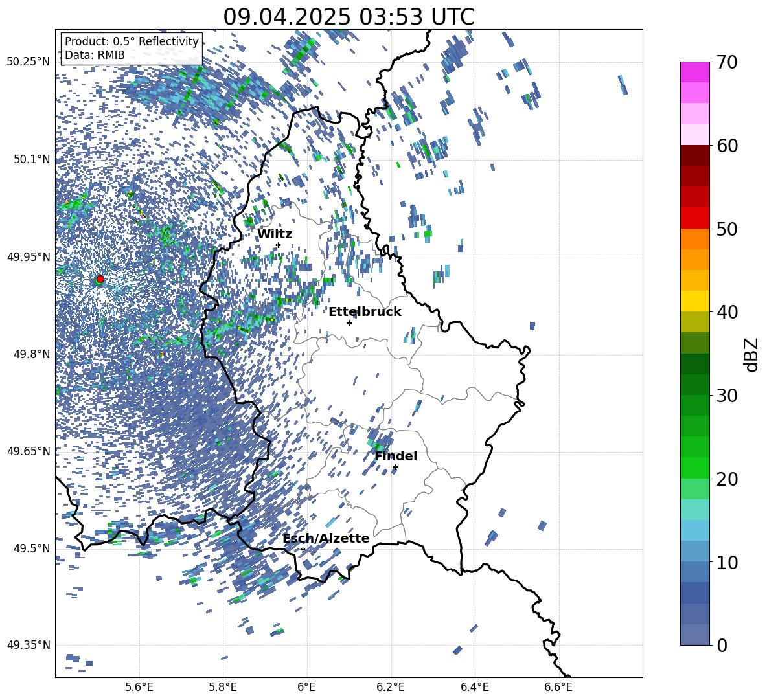Click the colorbar tick value 40
The width and height of the screenshot is (767, 700).
point(727,312)
